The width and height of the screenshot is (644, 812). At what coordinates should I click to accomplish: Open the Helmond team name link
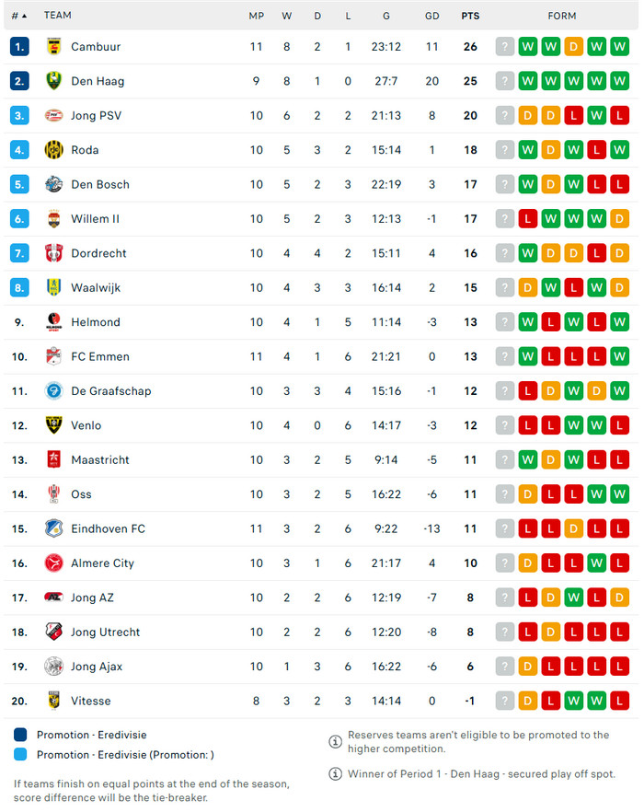[x=95, y=322]
